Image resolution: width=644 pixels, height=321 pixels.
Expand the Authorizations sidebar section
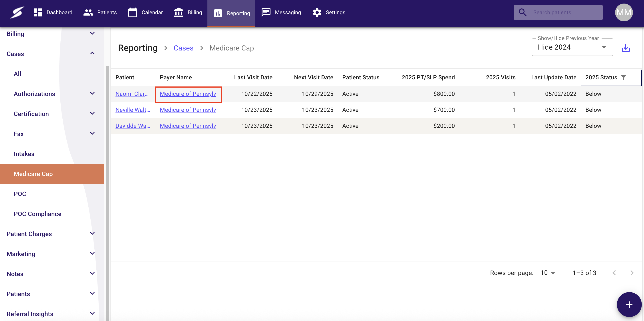click(x=92, y=94)
